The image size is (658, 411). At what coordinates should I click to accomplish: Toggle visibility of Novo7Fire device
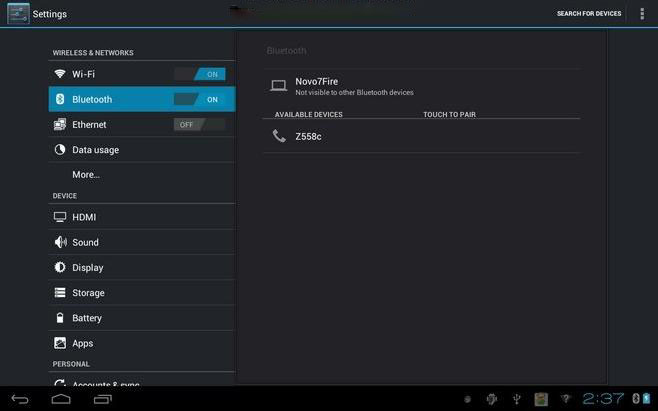coord(422,86)
